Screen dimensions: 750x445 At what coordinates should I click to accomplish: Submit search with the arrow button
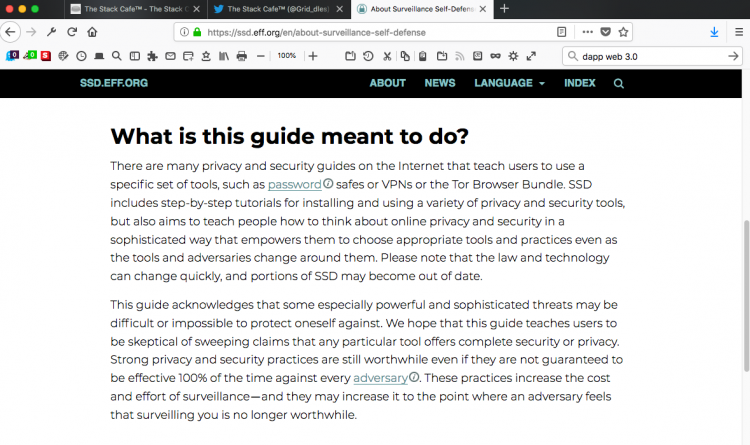coord(733,56)
